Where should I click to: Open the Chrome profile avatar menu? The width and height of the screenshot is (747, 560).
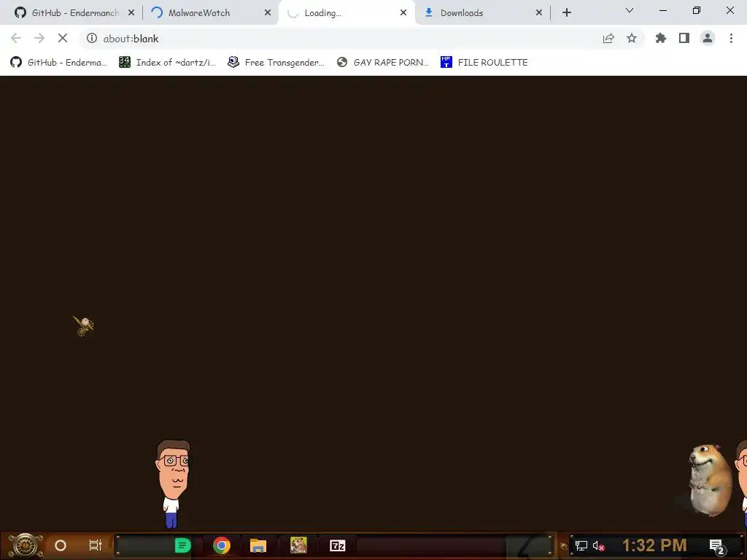coord(708,38)
